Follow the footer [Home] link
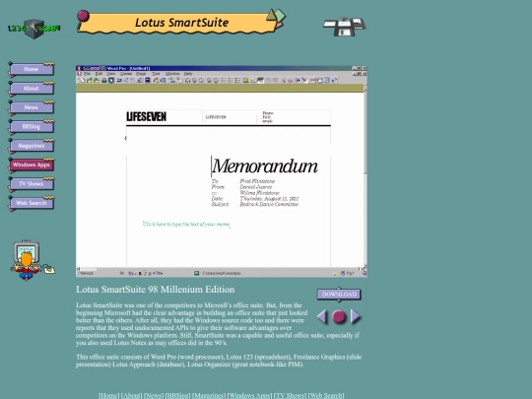The image size is (532, 399). click(x=109, y=396)
